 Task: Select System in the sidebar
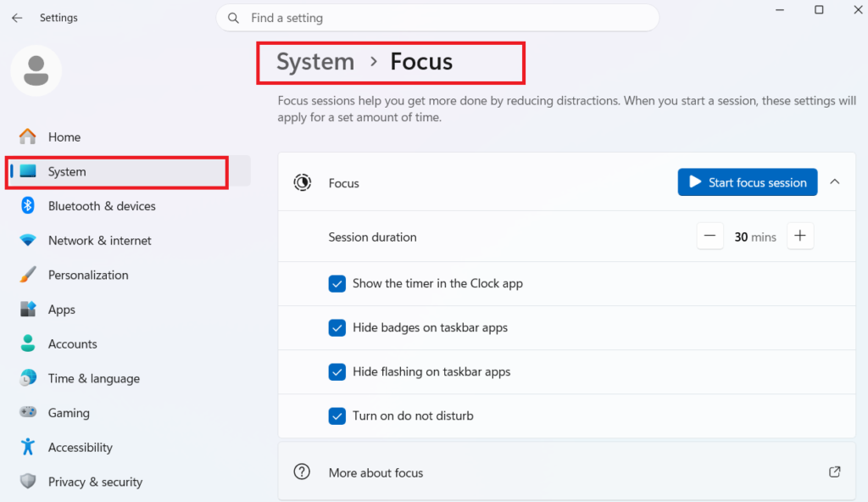(x=127, y=171)
